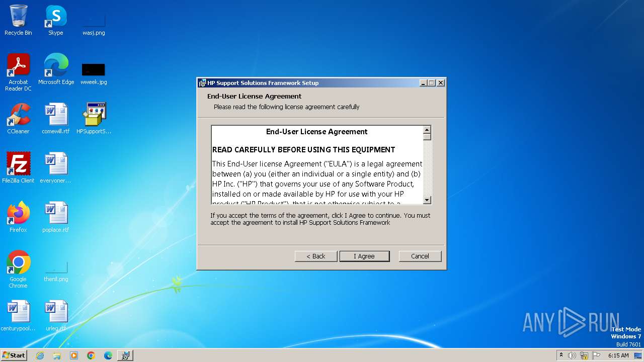The image size is (644, 362).
Task: Click the license scrollbar thumb
Action: tap(427, 137)
